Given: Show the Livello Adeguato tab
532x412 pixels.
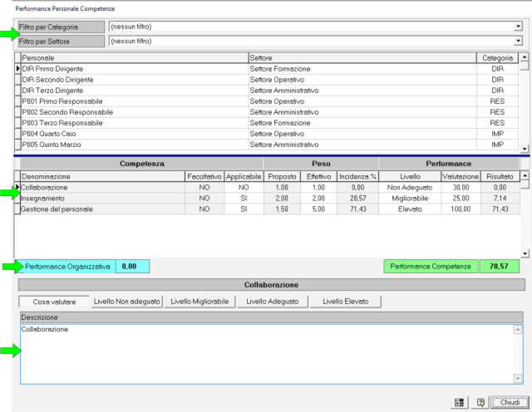Looking at the screenshot, I should click(x=272, y=302).
